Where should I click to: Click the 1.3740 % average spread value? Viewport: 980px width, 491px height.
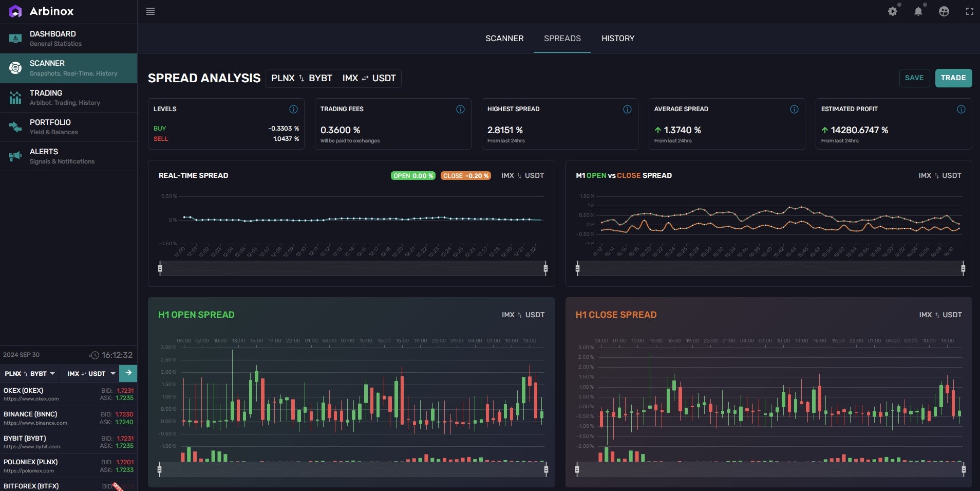[x=682, y=131]
